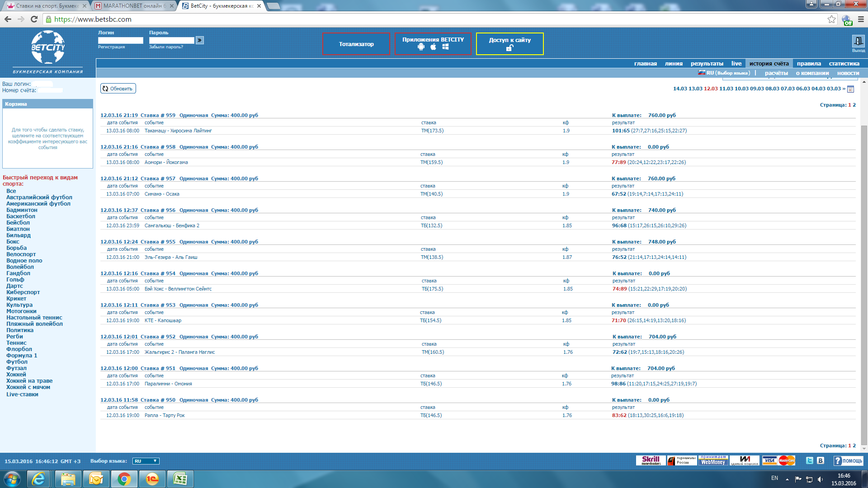Click the login submit arrow icon
The image size is (868, 488).
tap(200, 40)
